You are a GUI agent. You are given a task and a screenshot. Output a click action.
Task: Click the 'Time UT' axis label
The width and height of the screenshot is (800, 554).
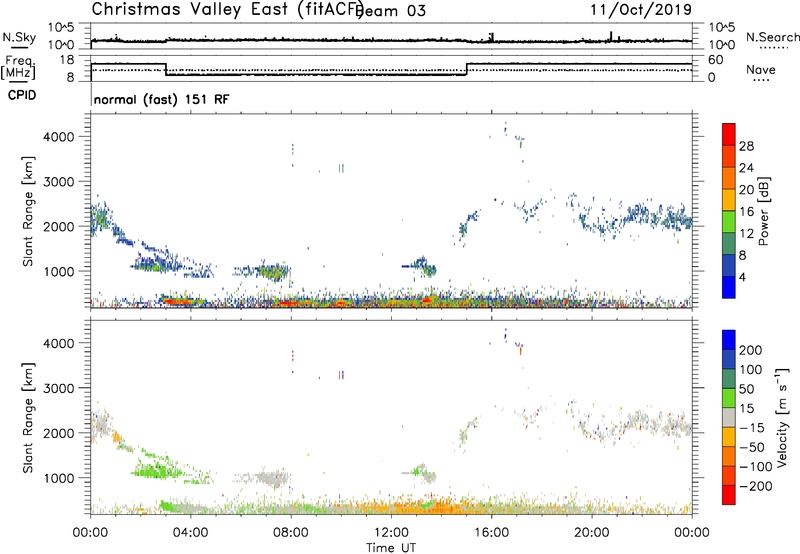[391, 547]
